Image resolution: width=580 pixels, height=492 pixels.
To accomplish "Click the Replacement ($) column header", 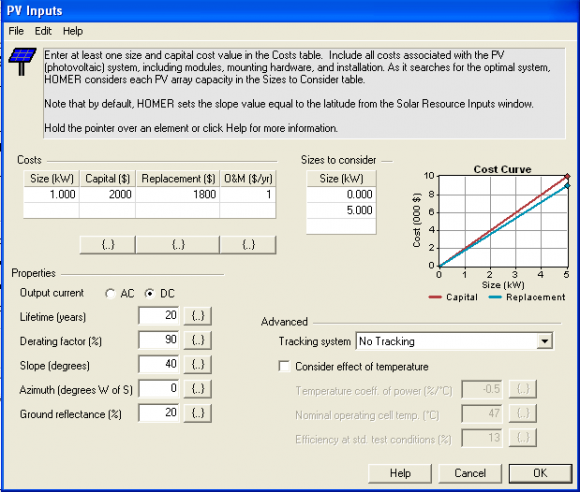I will tap(178, 179).
